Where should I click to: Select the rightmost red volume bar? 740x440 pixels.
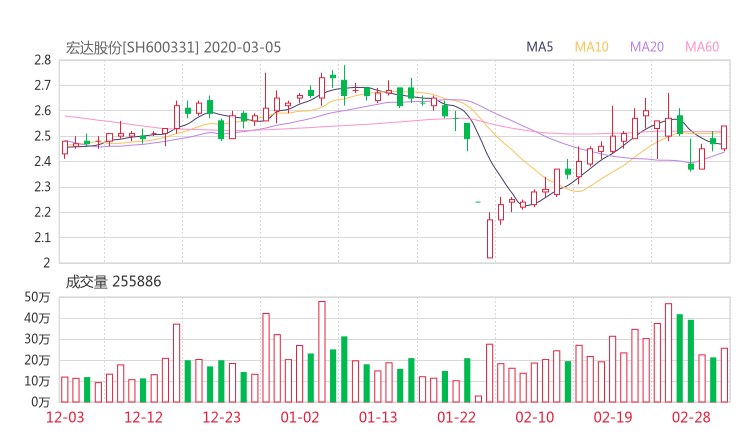[724, 375]
